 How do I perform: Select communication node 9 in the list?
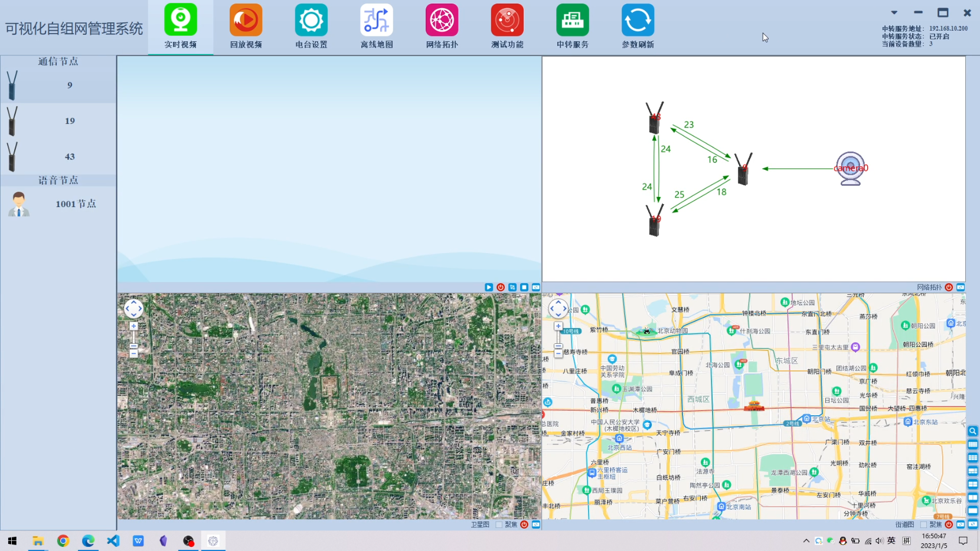58,86
